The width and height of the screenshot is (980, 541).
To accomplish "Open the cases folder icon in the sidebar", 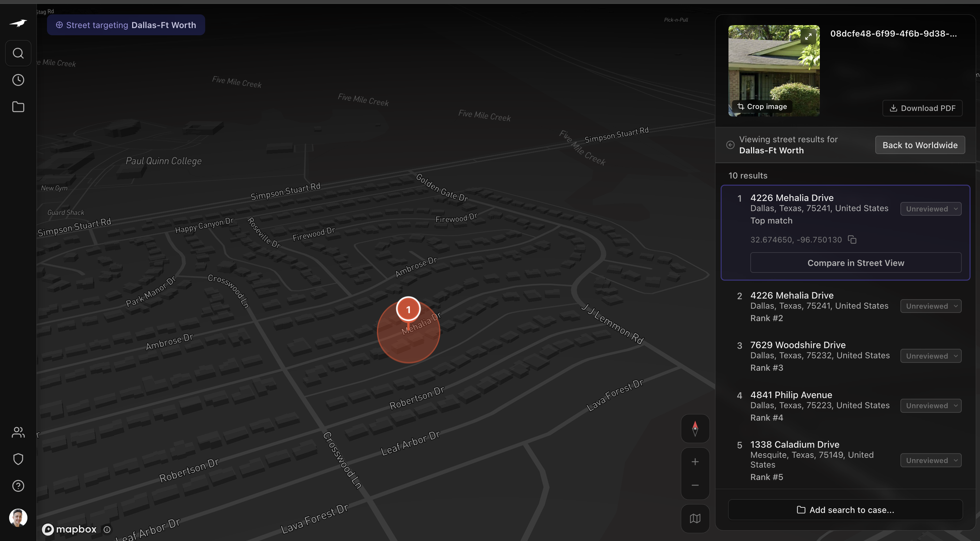I will coord(18,107).
